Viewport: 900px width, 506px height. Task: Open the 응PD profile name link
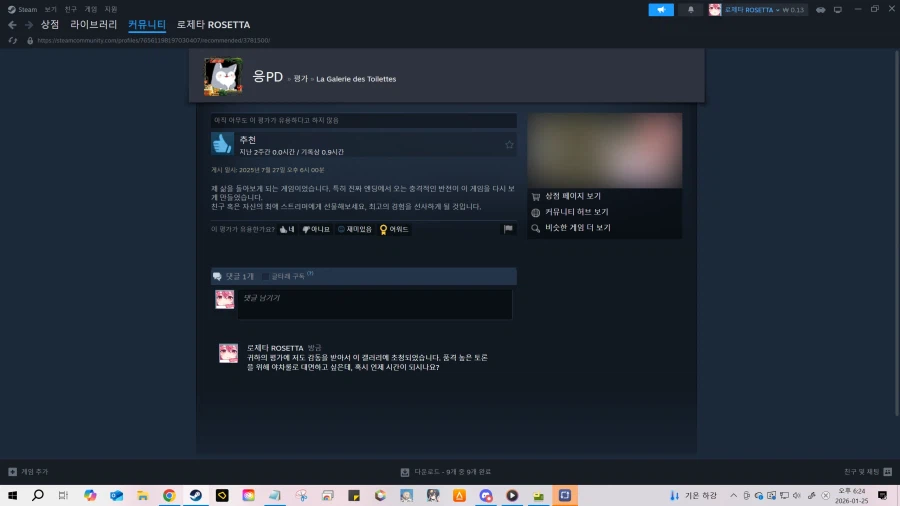point(267,77)
